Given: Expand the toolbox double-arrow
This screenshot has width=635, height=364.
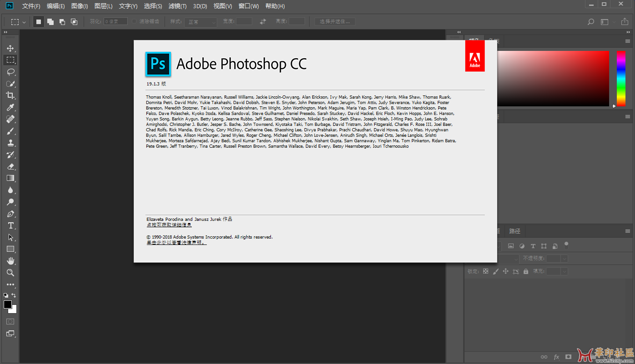Looking at the screenshot, I should pyautogui.click(x=5, y=32).
